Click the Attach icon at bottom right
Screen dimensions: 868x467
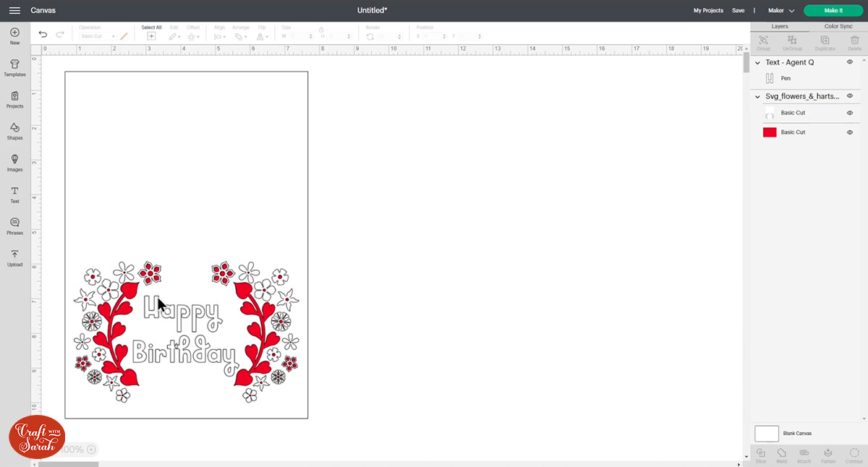pos(804,455)
